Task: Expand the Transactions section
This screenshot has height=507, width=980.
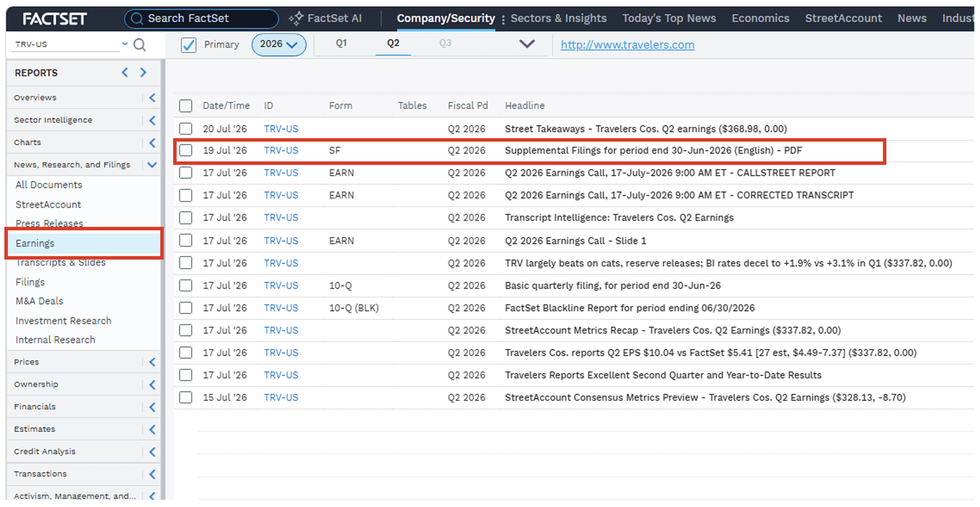Action: pos(152,473)
